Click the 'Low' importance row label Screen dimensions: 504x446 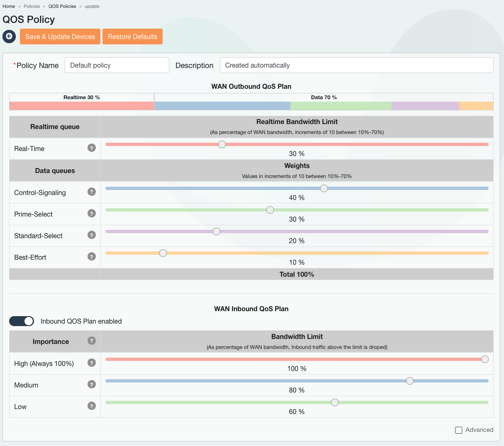pyautogui.click(x=20, y=407)
